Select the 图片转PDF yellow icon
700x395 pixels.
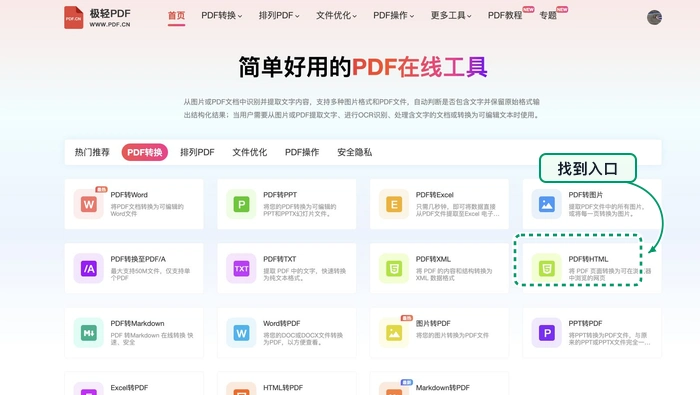point(394,333)
